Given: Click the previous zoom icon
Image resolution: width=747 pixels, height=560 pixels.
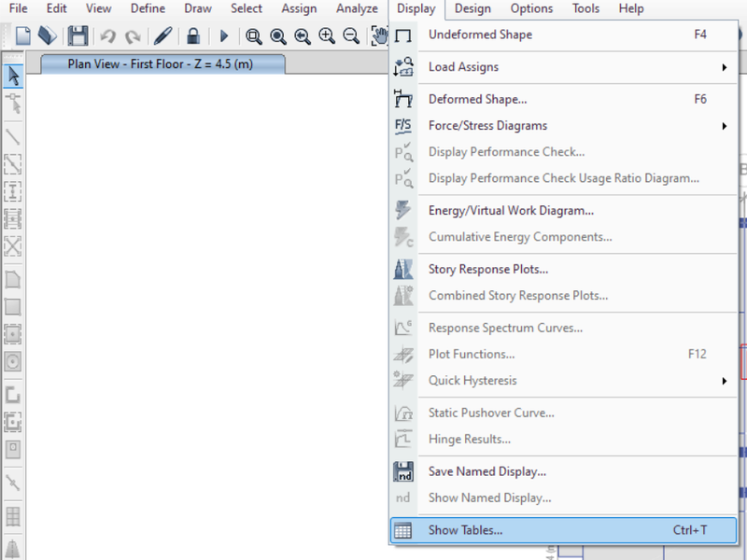Looking at the screenshot, I should pos(302,36).
